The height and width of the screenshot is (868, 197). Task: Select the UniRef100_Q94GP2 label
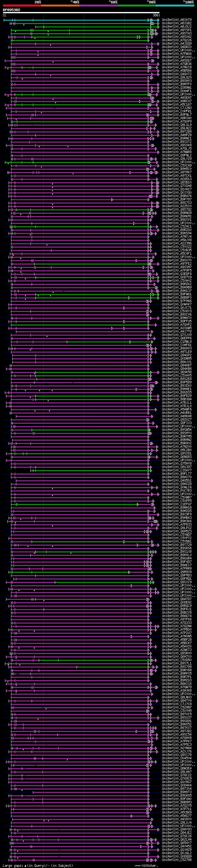[177, 355]
